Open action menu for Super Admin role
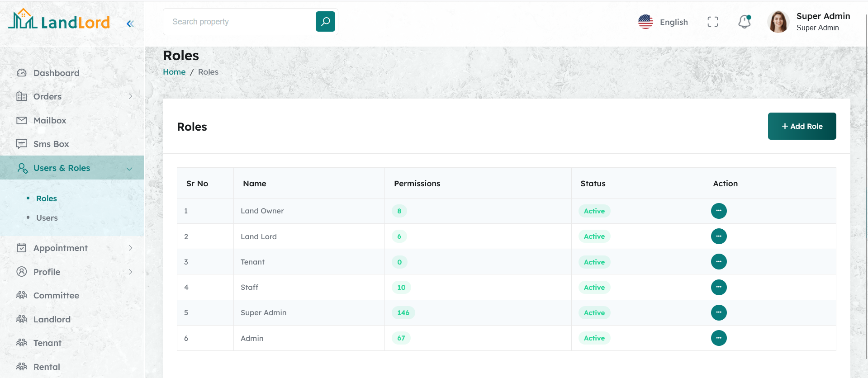 (719, 313)
